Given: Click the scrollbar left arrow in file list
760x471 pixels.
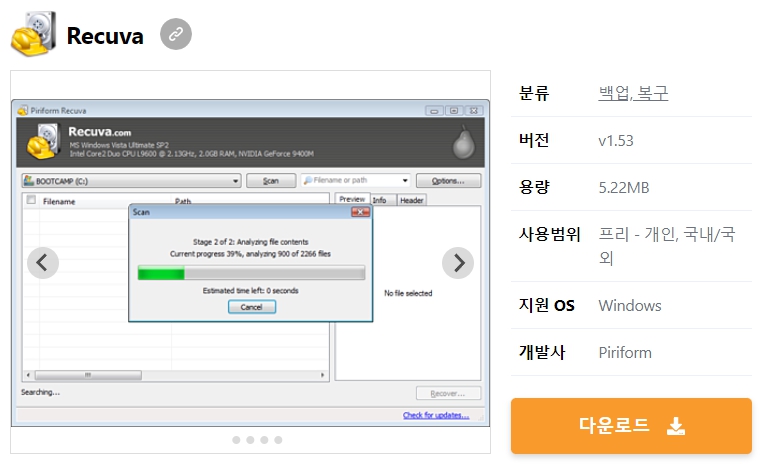Looking at the screenshot, I should coord(28,375).
